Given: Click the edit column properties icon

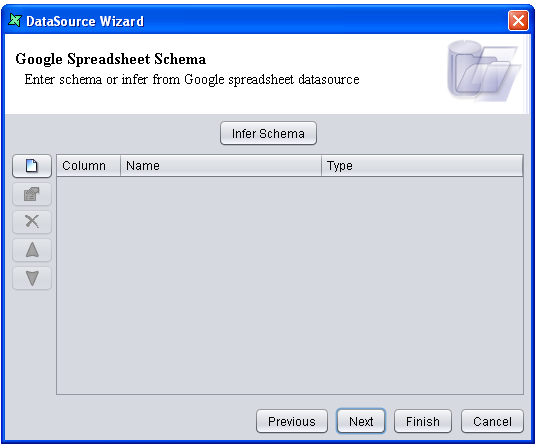Looking at the screenshot, I should coord(32,194).
